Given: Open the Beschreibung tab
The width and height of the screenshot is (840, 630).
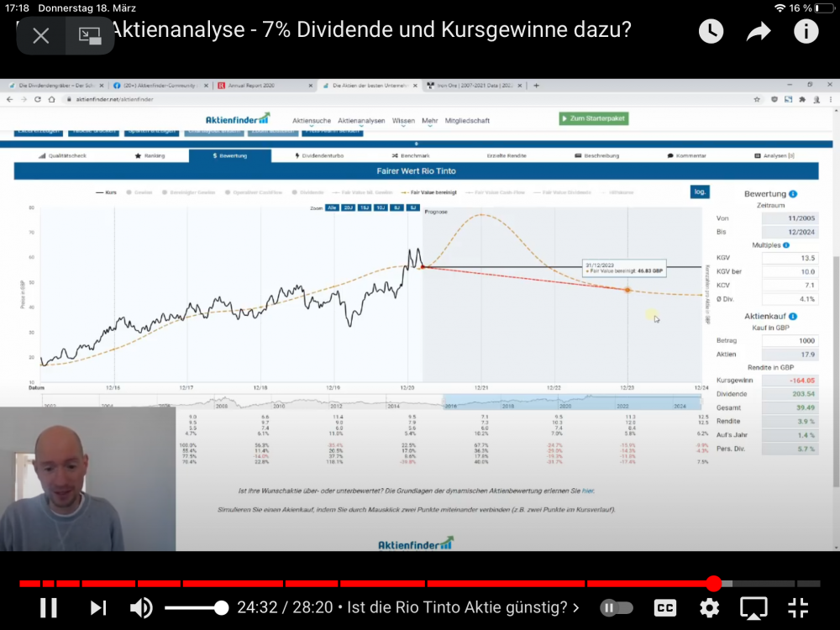Looking at the screenshot, I should 596,156.
